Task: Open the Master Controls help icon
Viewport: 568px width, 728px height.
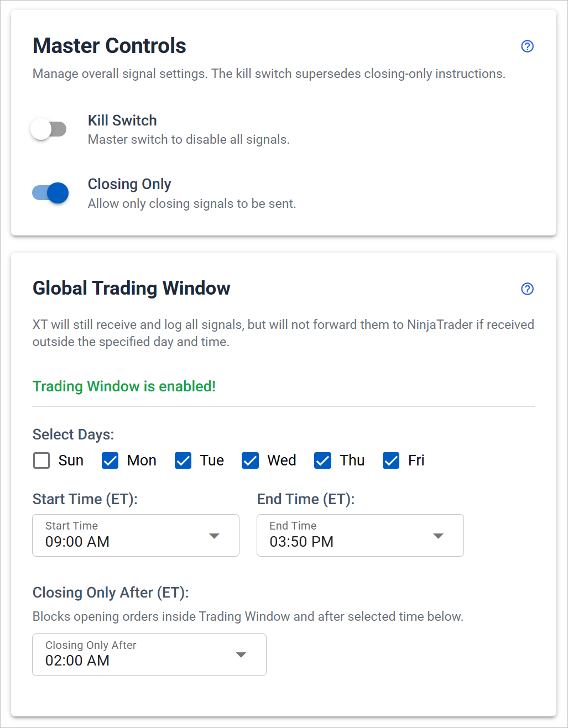Action: (527, 46)
